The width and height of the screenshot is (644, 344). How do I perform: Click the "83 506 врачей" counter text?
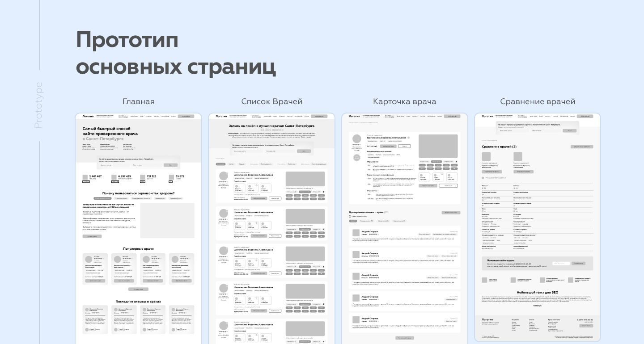click(x=271, y=130)
